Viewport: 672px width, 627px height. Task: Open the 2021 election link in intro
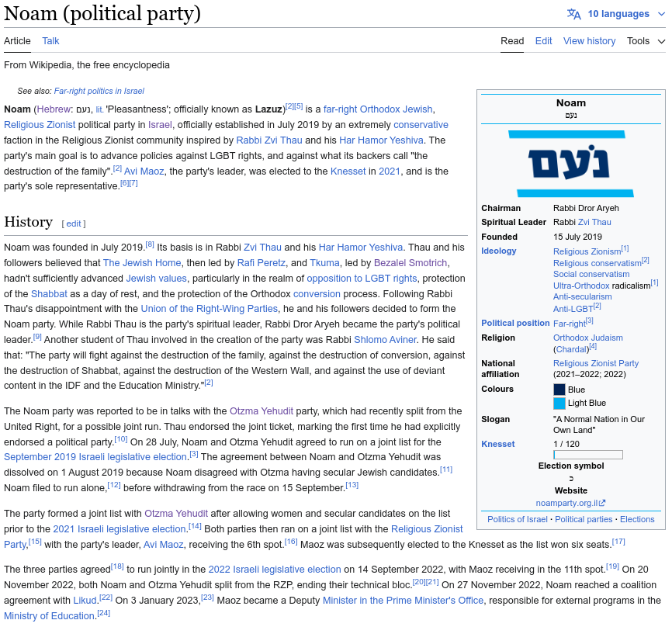coord(390,171)
